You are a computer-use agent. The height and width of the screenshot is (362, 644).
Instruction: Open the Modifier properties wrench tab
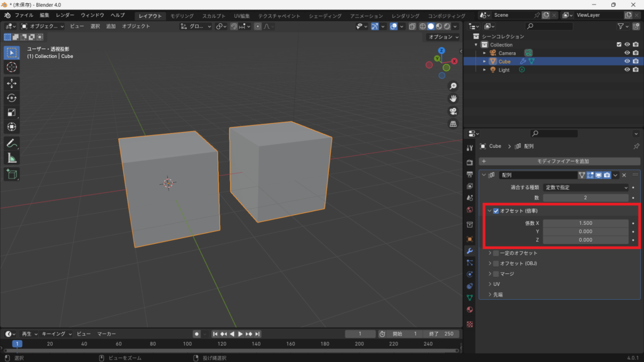click(x=469, y=251)
